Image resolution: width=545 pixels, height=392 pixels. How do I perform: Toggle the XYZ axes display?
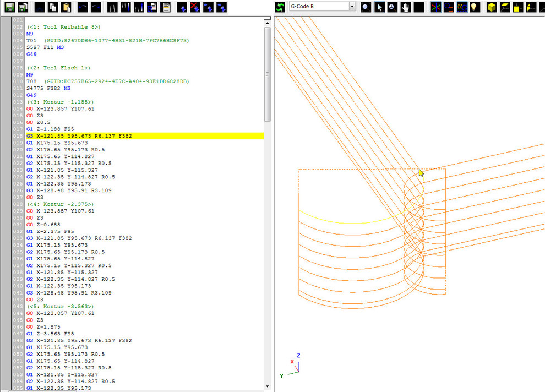pyautogui.click(x=435, y=7)
